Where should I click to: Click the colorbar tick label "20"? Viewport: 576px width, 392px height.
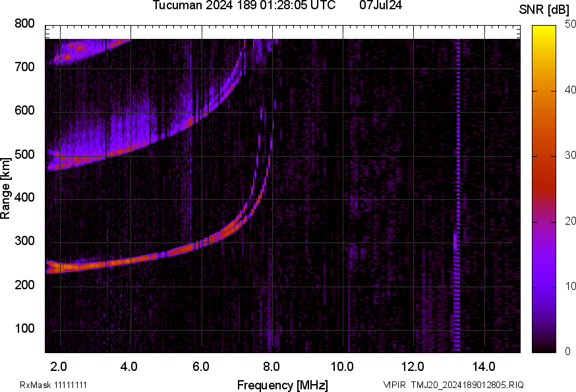[x=571, y=221]
